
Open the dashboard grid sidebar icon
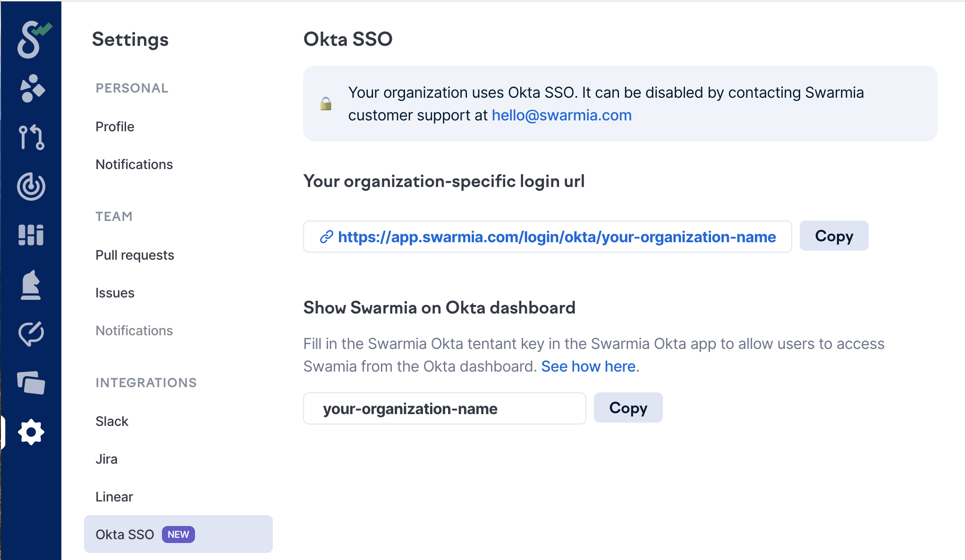31,235
